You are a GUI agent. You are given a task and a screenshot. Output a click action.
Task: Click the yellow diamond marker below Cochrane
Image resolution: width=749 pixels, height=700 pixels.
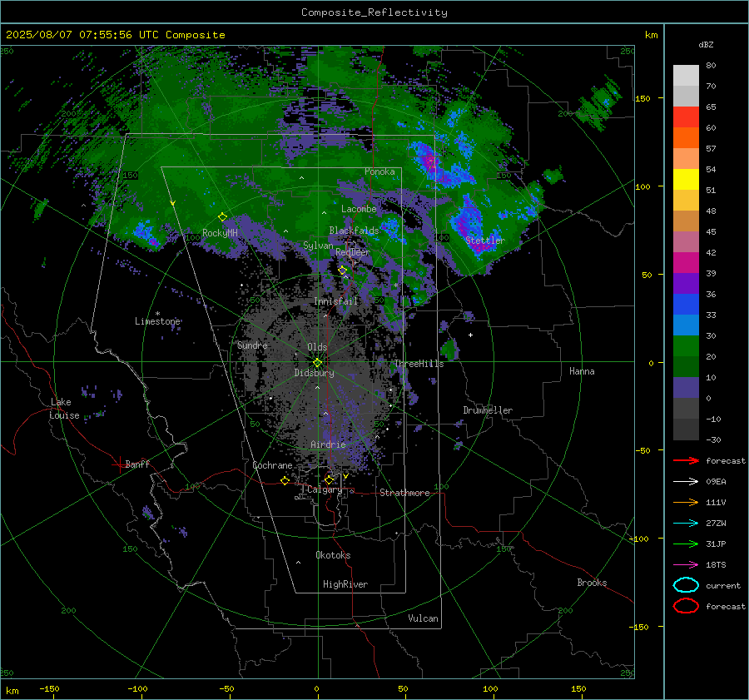coord(285,480)
